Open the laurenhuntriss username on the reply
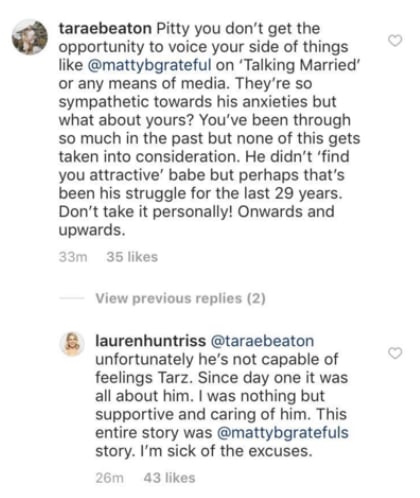The height and width of the screenshot is (498, 420). click(x=151, y=341)
